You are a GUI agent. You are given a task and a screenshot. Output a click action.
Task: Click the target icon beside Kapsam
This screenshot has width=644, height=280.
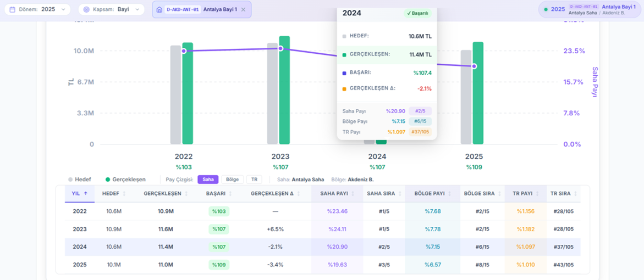coord(86,9)
